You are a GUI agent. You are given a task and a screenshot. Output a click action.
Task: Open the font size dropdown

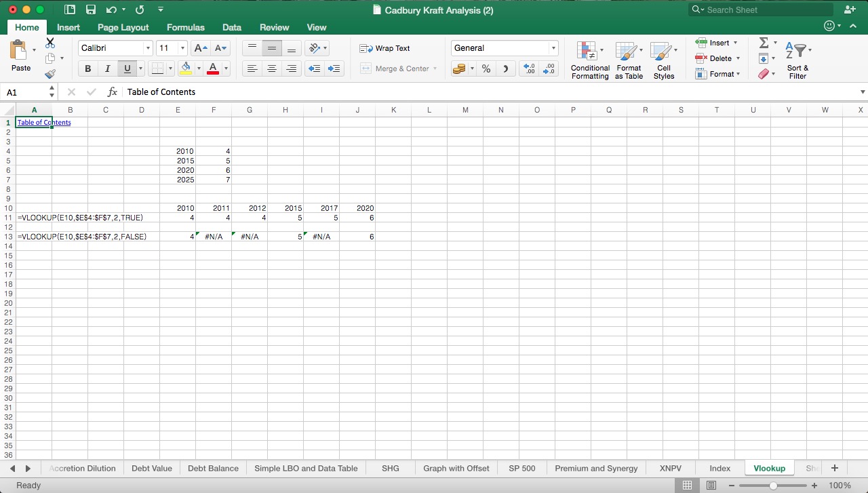tap(182, 48)
